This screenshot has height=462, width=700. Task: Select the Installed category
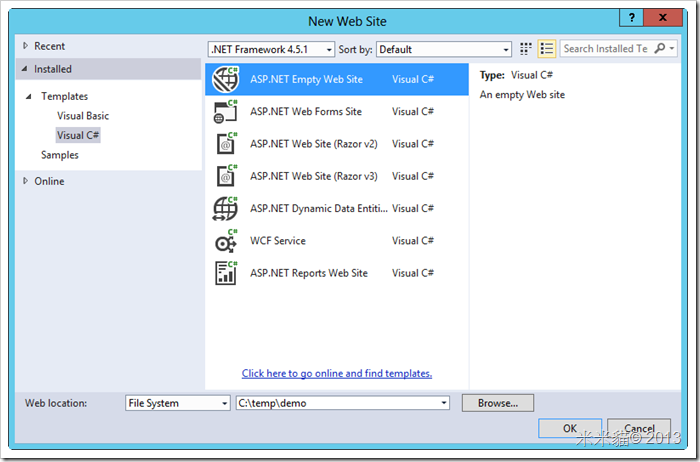click(x=108, y=69)
